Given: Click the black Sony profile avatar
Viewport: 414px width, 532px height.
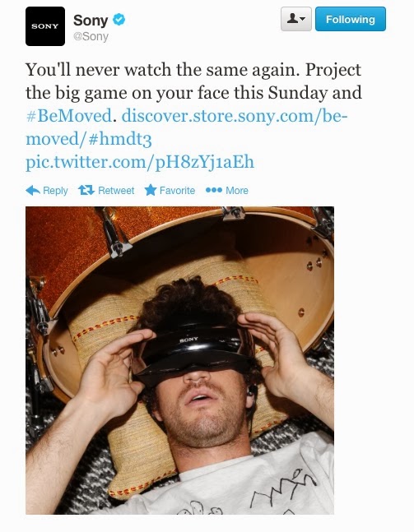Looking at the screenshot, I should tap(45, 26).
